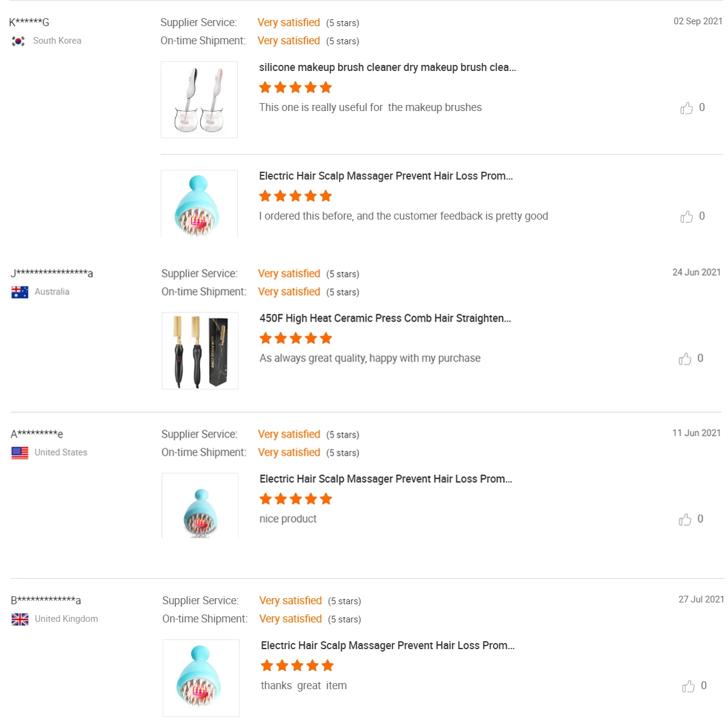Click the United Kingdom flag icon
The image size is (728, 728).
click(x=20, y=619)
